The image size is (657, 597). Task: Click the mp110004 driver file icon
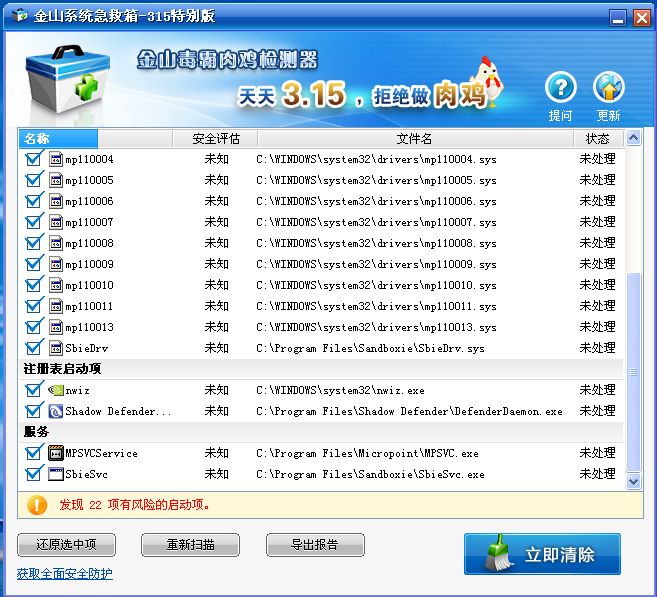pos(56,159)
